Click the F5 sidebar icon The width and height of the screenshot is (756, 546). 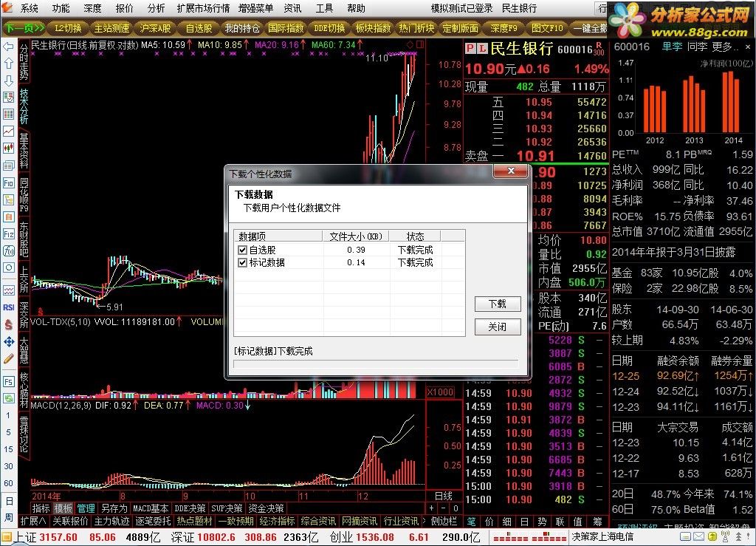(x=8, y=381)
